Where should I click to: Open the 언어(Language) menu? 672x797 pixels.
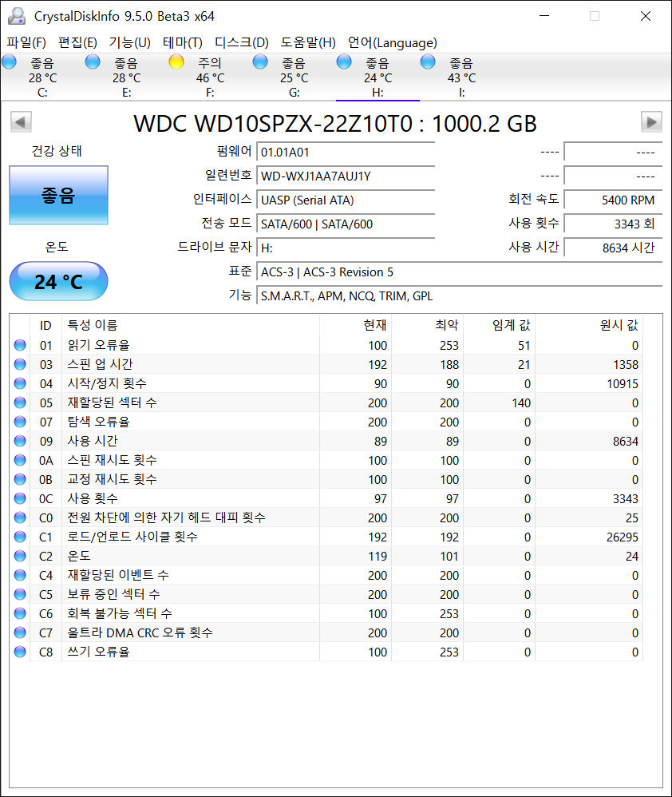pyautogui.click(x=392, y=42)
